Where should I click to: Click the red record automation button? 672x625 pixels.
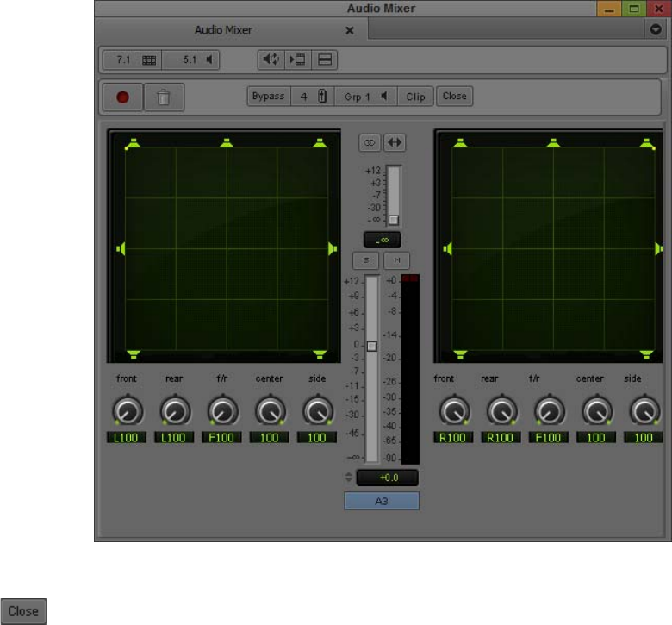click(x=122, y=97)
